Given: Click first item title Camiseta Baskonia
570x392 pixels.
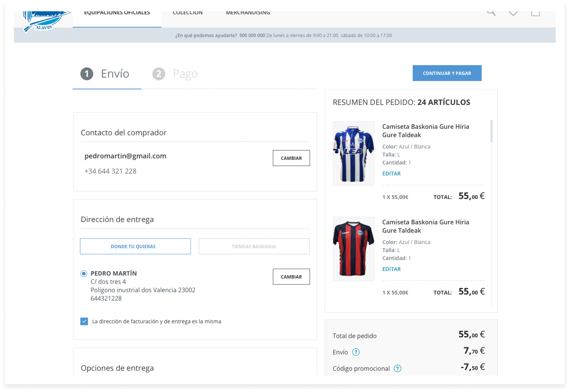Looking at the screenshot, I should point(425,131).
